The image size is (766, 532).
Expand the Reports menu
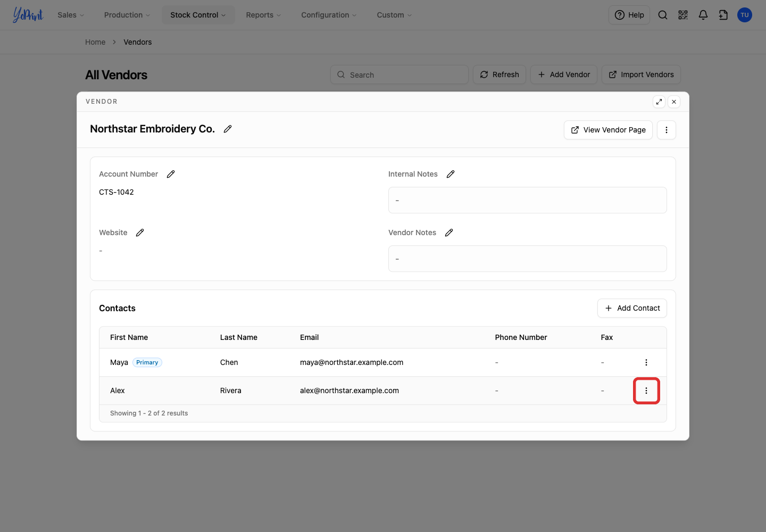[x=263, y=15]
